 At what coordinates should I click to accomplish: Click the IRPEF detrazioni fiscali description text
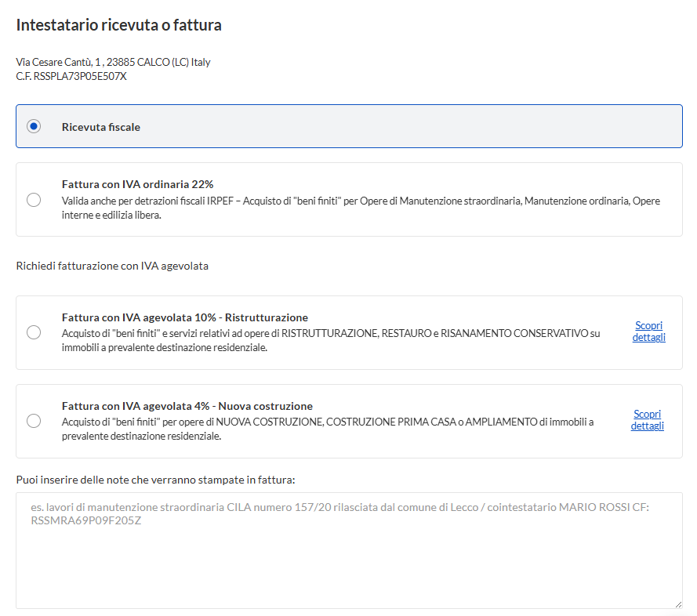click(361, 208)
